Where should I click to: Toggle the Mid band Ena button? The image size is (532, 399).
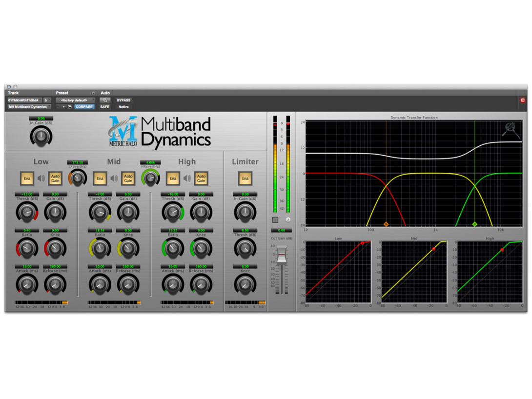100,179
